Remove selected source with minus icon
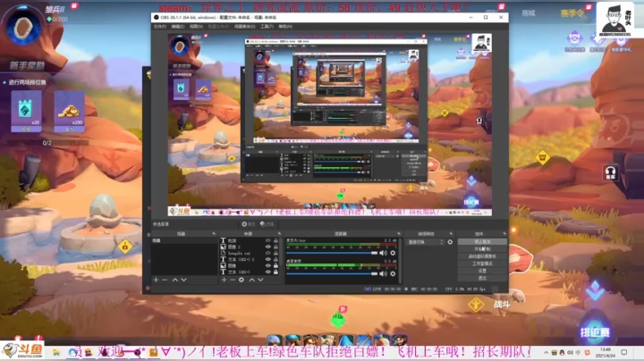The height and width of the screenshot is (361, 644). pyautogui.click(x=233, y=280)
